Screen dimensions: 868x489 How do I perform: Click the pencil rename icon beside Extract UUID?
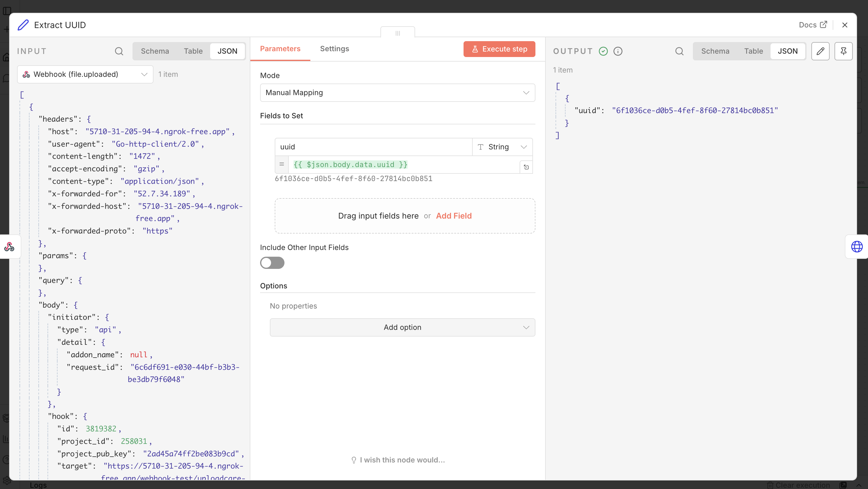(23, 25)
